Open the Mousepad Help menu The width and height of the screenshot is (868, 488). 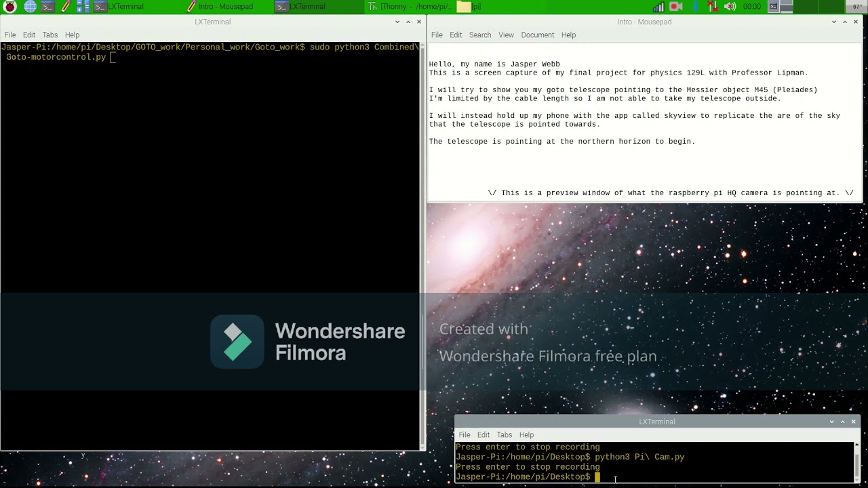(568, 35)
